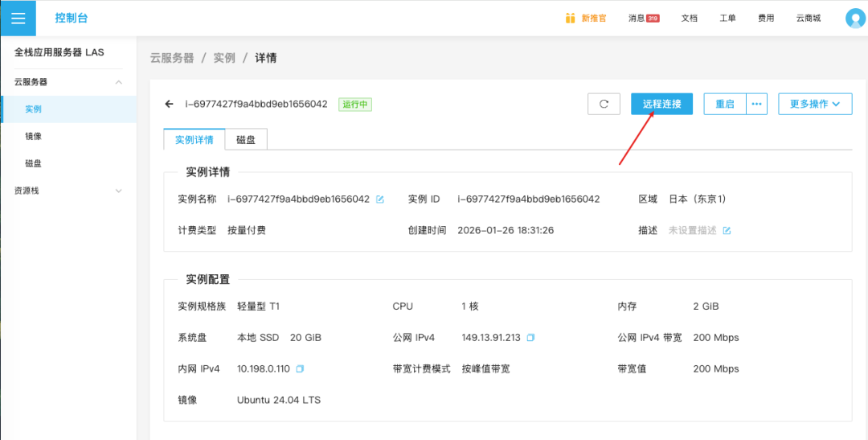Screen dimensions: 868x440
Task: Click the 云服务器 breadcrumb
Action: click(172, 58)
